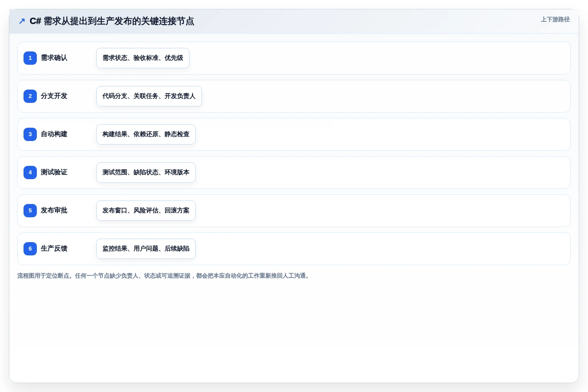The image size is (588, 392).
Task: Select the step 5 number badge
Action: point(30,211)
